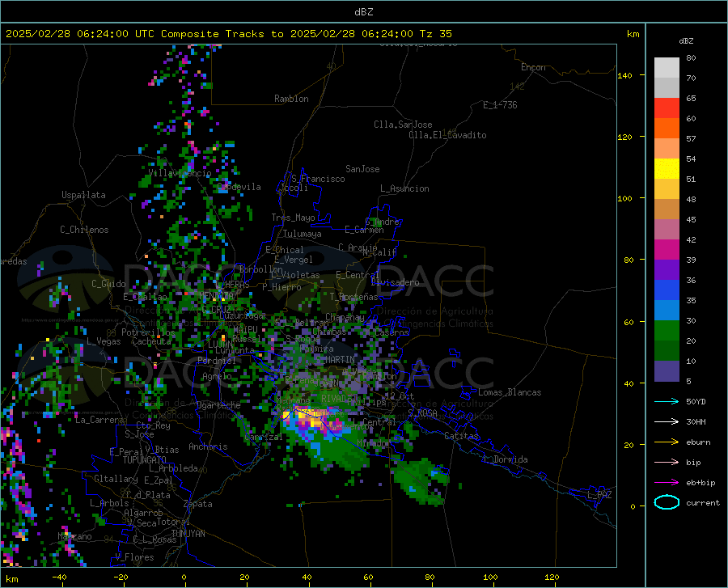This screenshot has width=728, height=588.
Task: Click the 'Clla.El_Cavadito' map label
Action: point(447,135)
